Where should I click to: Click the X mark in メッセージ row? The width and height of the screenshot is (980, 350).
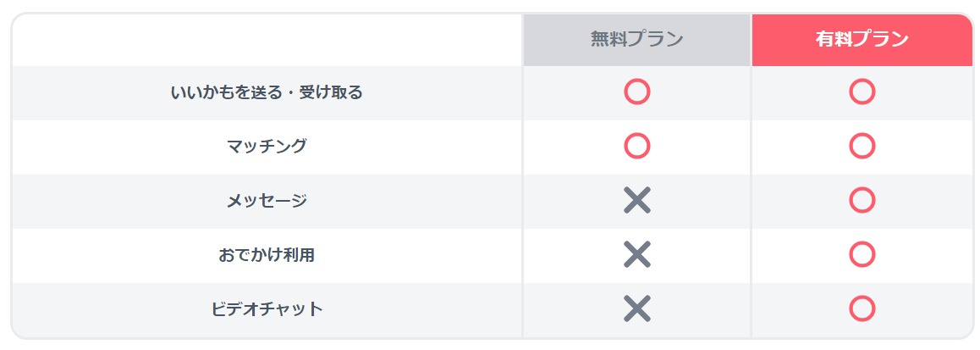(x=637, y=200)
